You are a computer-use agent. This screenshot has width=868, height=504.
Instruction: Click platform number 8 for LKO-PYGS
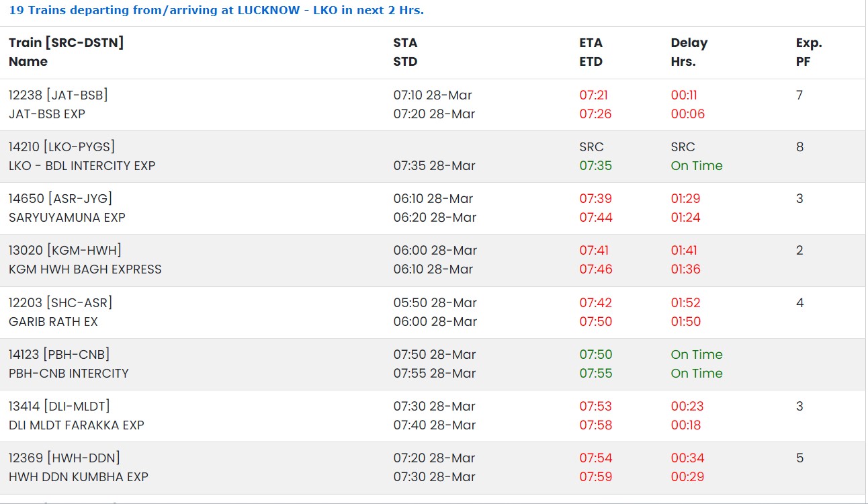pos(799,147)
